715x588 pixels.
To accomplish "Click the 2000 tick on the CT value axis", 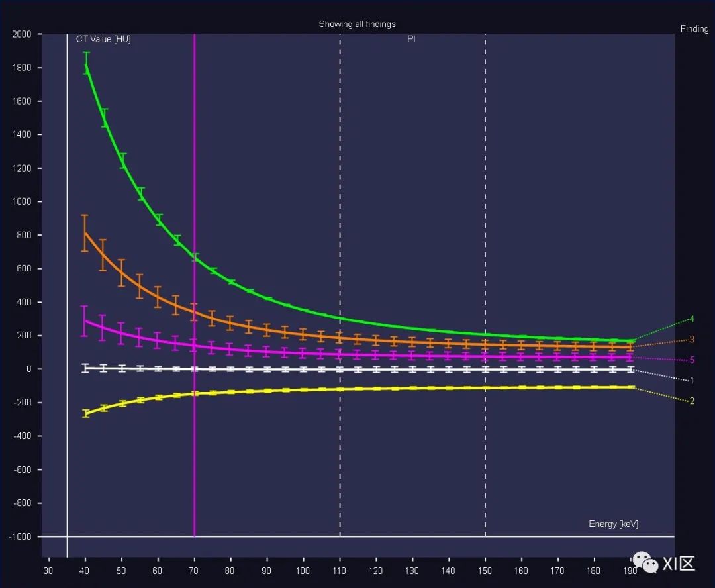I will point(22,34).
